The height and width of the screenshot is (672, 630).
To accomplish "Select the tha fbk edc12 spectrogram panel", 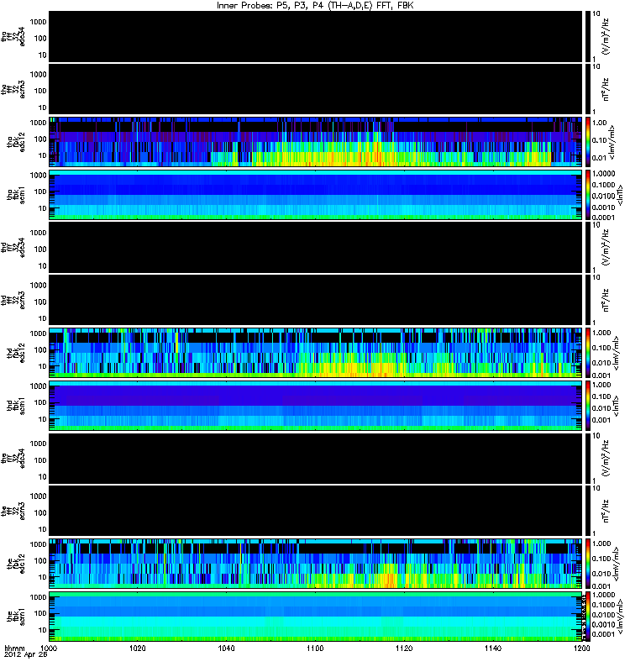I will click(x=316, y=142).
